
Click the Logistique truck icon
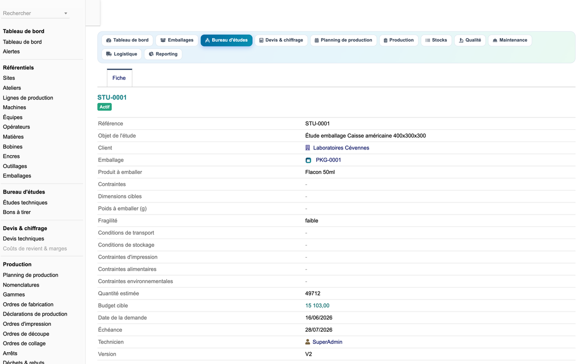pos(109,54)
